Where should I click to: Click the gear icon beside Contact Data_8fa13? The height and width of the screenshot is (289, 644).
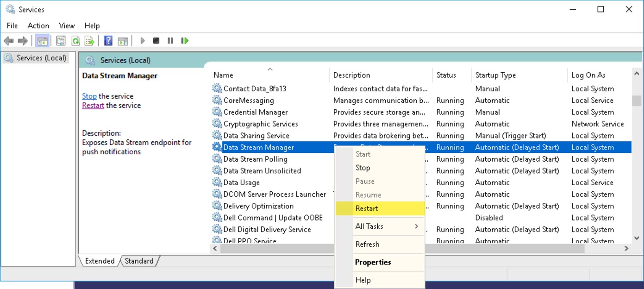point(217,88)
